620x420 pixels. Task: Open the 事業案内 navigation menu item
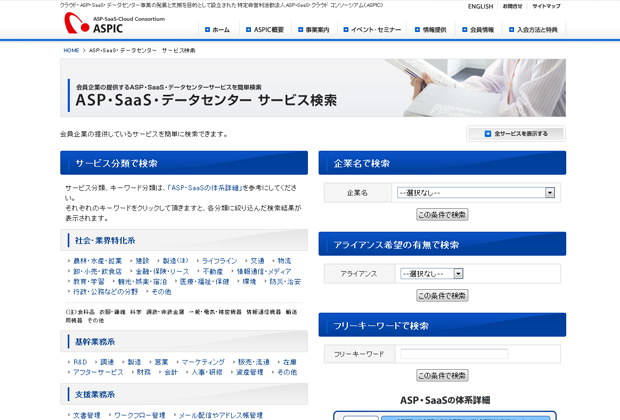(314, 30)
